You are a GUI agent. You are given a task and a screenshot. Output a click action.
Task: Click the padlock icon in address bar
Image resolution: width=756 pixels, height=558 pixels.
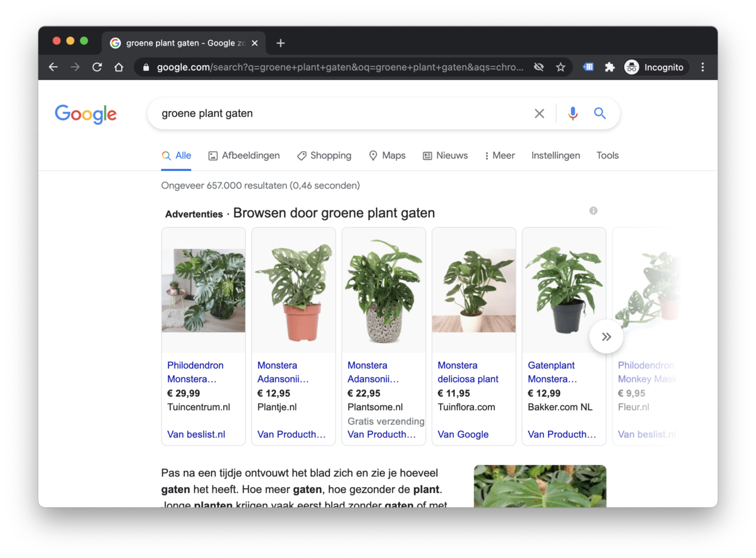(146, 67)
